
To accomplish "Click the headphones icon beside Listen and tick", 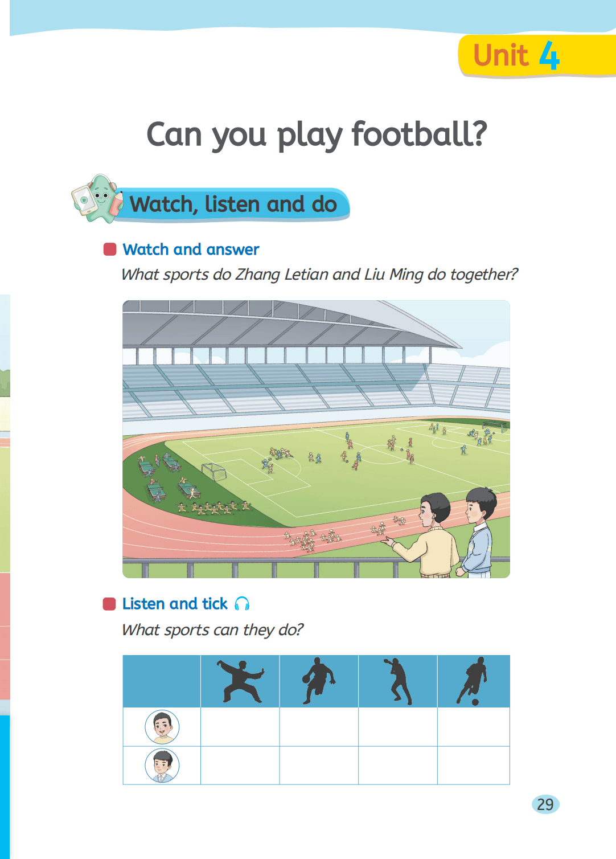I will click(x=242, y=604).
